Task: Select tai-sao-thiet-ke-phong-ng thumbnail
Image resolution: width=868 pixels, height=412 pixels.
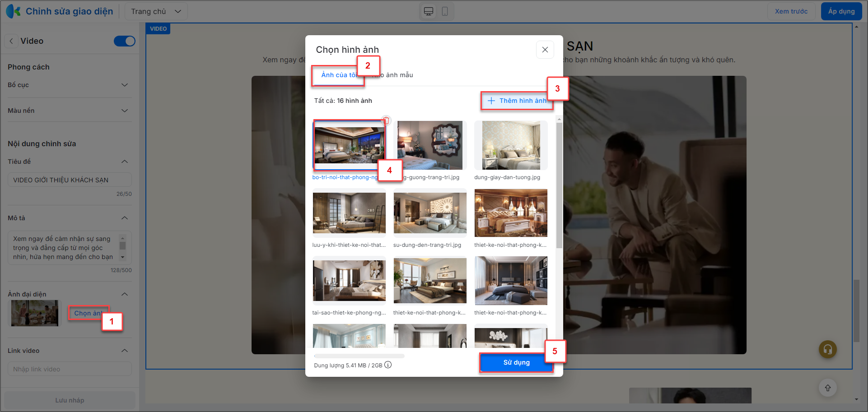Action: click(x=349, y=280)
